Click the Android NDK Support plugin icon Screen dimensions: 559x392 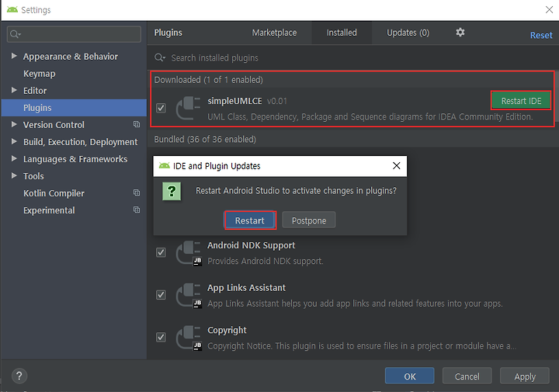pos(189,253)
